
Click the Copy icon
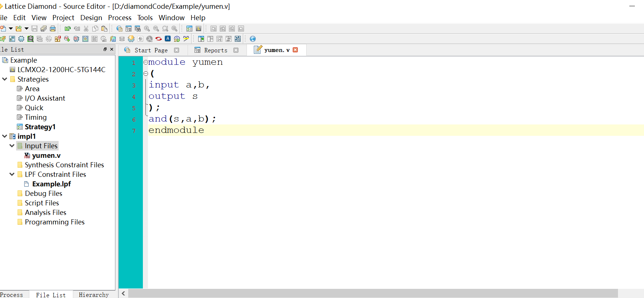[95, 29]
